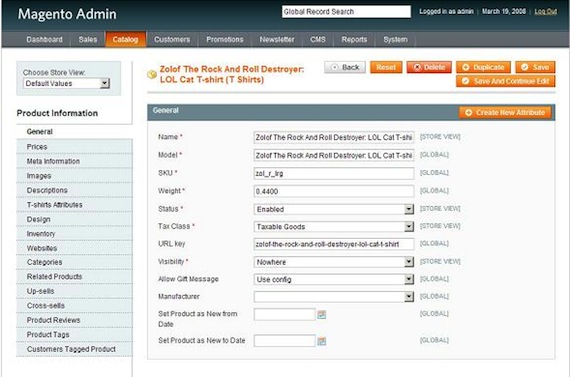Select the T-shirts Attributes tab
Image resolution: width=570 pixels, height=377 pixels.
tap(74, 205)
